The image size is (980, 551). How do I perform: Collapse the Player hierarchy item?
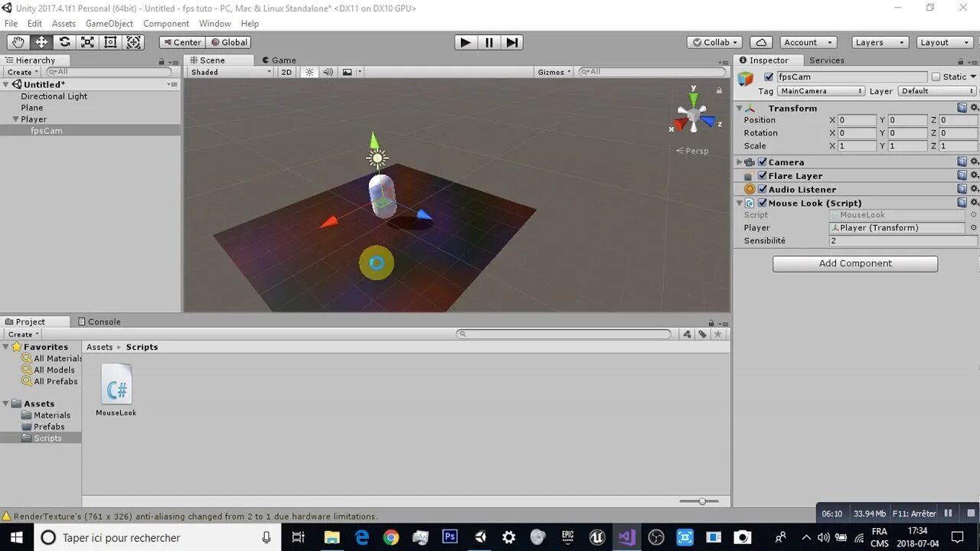coord(15,119)
